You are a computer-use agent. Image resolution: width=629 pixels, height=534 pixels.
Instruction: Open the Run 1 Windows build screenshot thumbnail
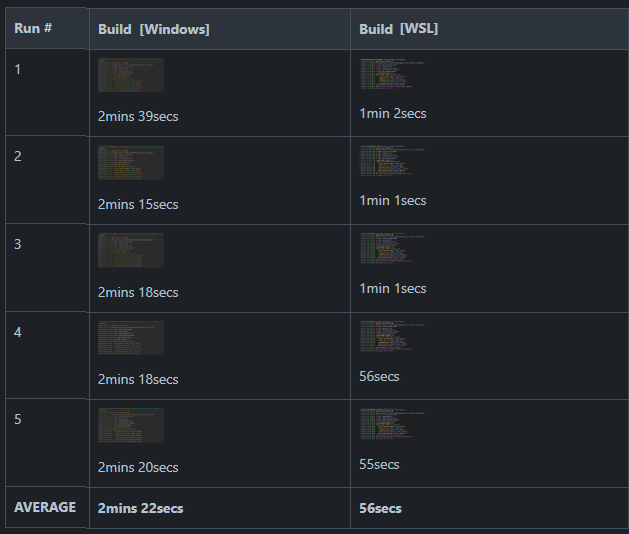[131, 76]
